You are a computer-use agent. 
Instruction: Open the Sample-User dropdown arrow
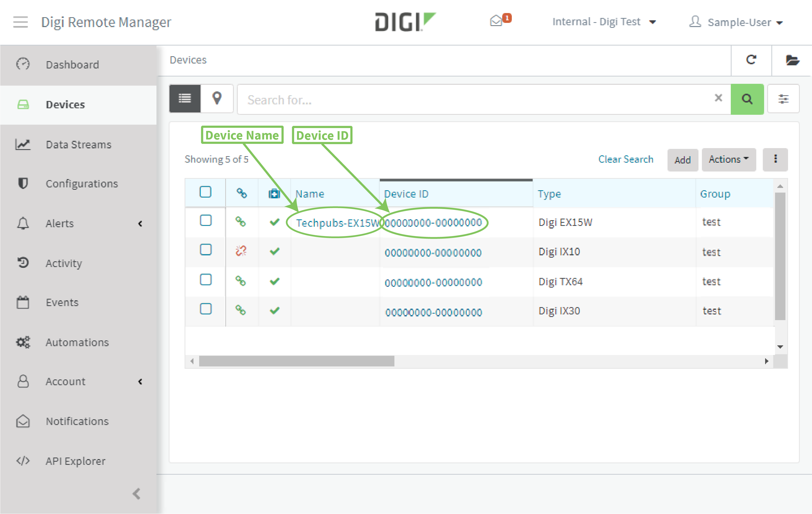tap(779, 23)
